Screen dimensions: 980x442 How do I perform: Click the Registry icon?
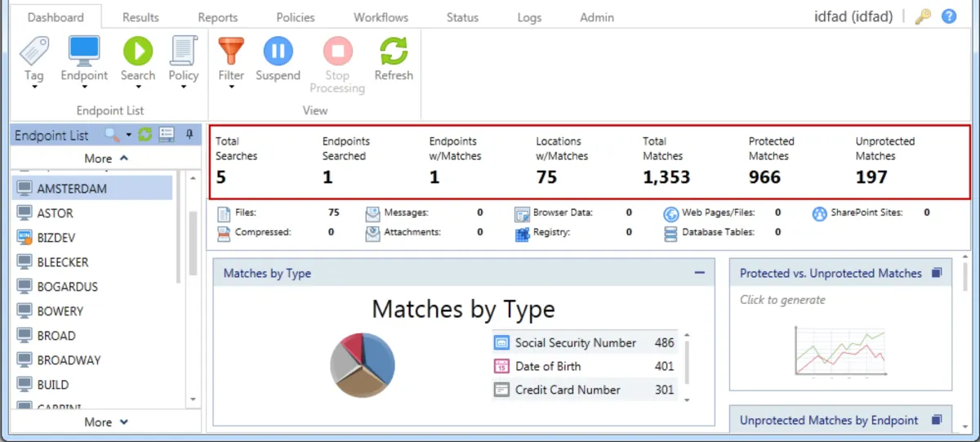pyautogui.click(x=523, y=234)
